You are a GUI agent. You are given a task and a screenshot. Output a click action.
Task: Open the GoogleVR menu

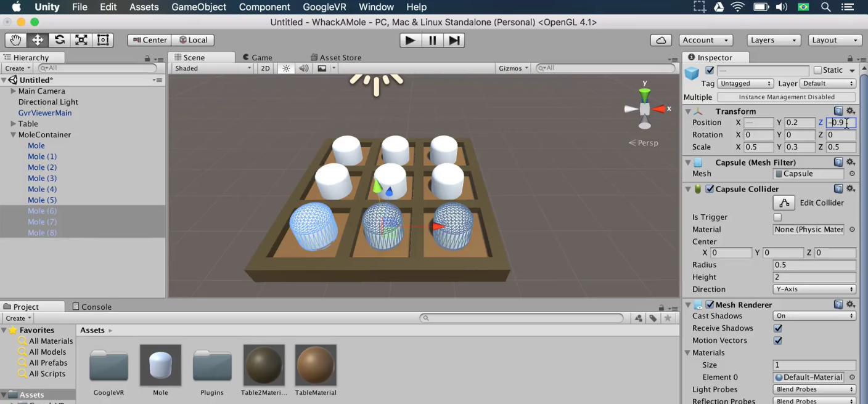click(x=324, y=7)
